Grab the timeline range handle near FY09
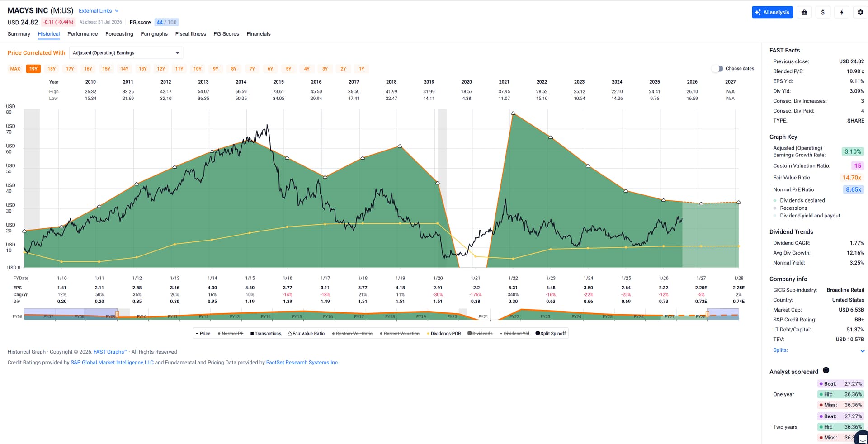Screen dimensions: 868x444 click(117, 313)
